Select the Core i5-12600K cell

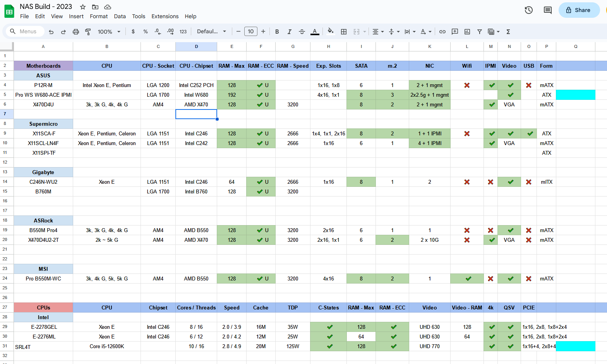(x=107, y=346)
